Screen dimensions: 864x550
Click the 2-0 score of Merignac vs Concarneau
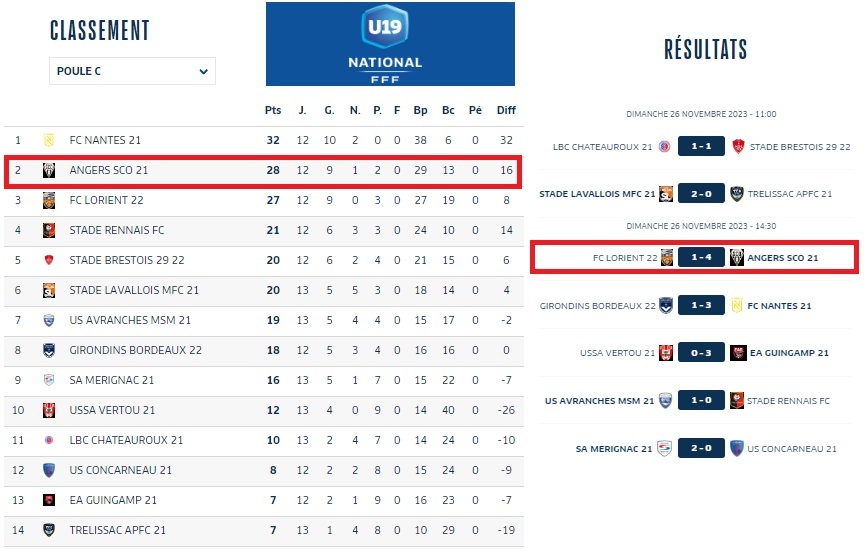tap(701, 448)
